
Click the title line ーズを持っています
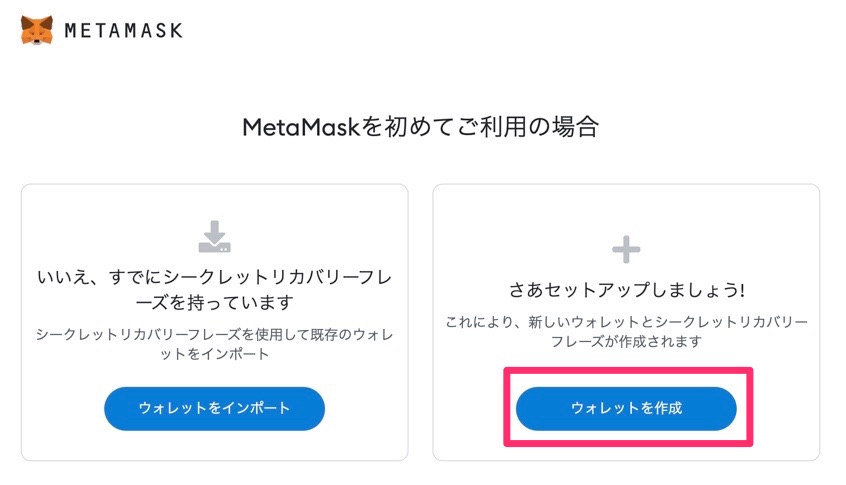tap(215, 302)
